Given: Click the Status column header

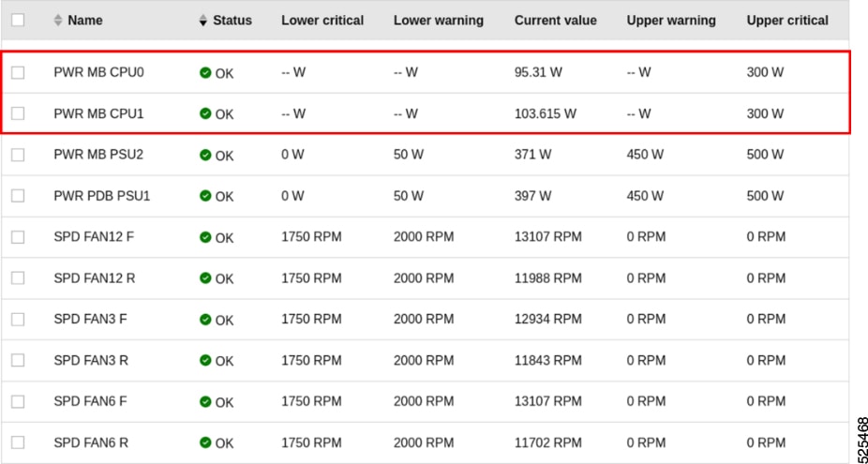Looking at the screenshot, I should coord(232,21).
